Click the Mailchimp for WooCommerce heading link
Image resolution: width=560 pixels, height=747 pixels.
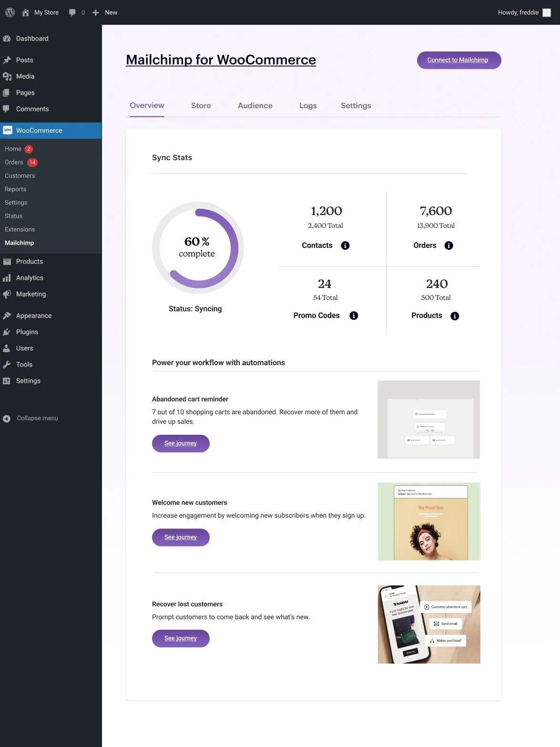tap(221, 60)
